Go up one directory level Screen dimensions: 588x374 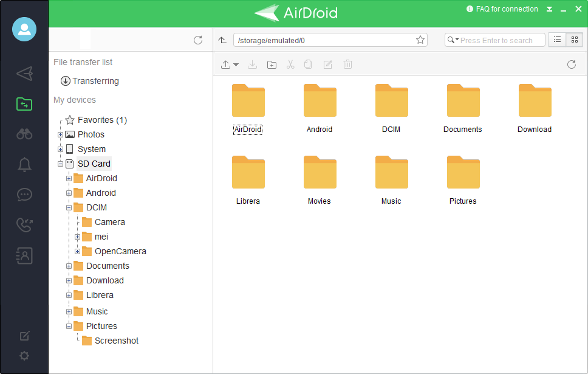point(222,40)
